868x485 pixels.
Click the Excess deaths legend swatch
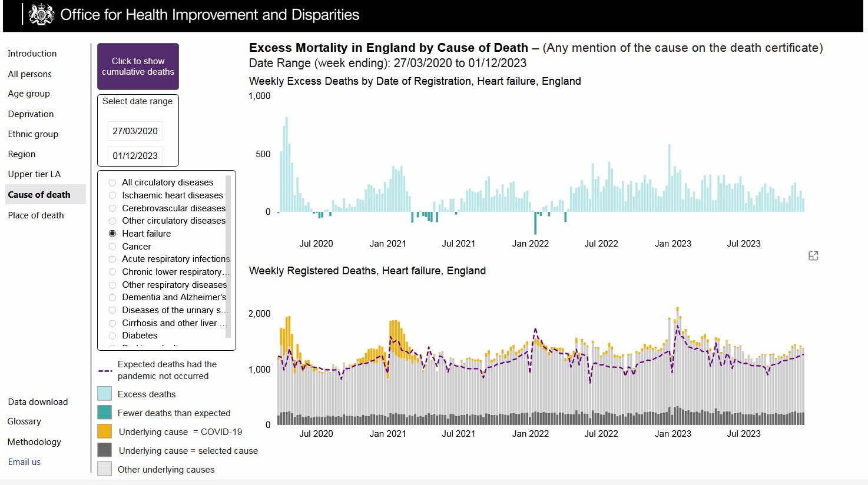click(104, 394)
